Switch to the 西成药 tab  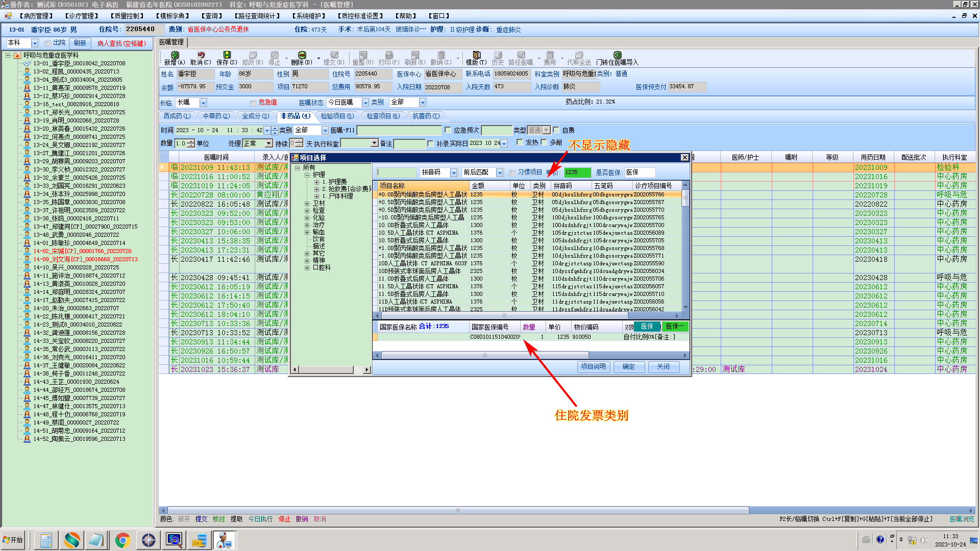tap(177, 116)
